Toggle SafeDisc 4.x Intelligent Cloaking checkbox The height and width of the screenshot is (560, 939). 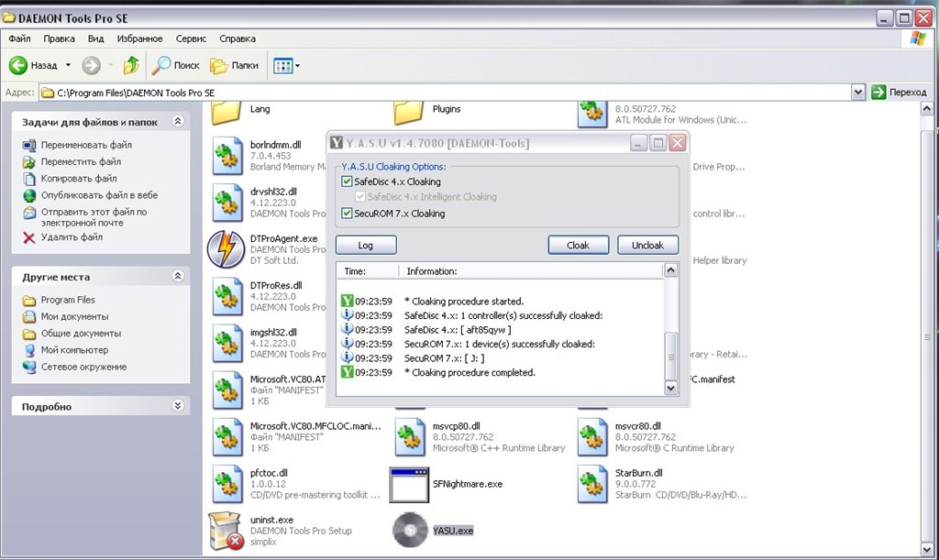pos(359,196)
